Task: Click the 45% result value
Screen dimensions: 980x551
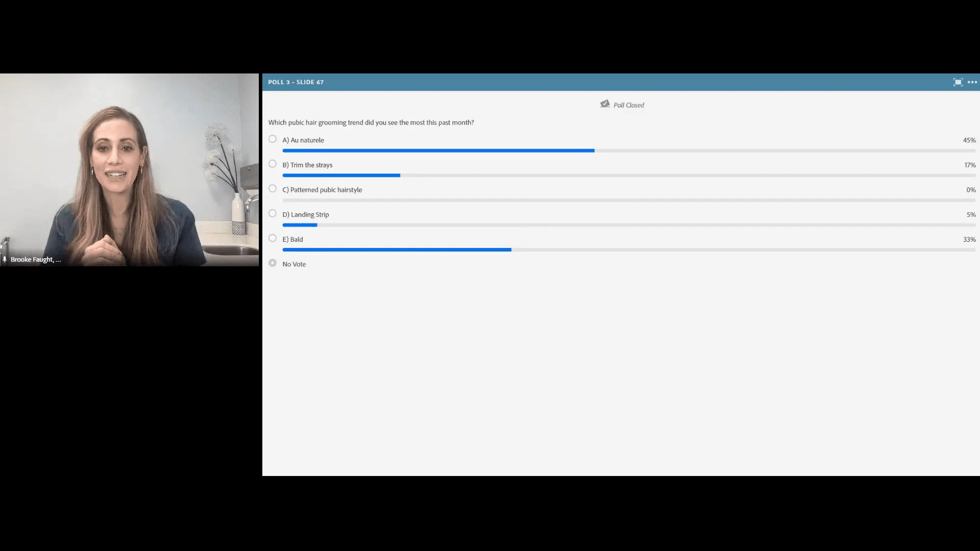Action: click(x=969, y=140)
